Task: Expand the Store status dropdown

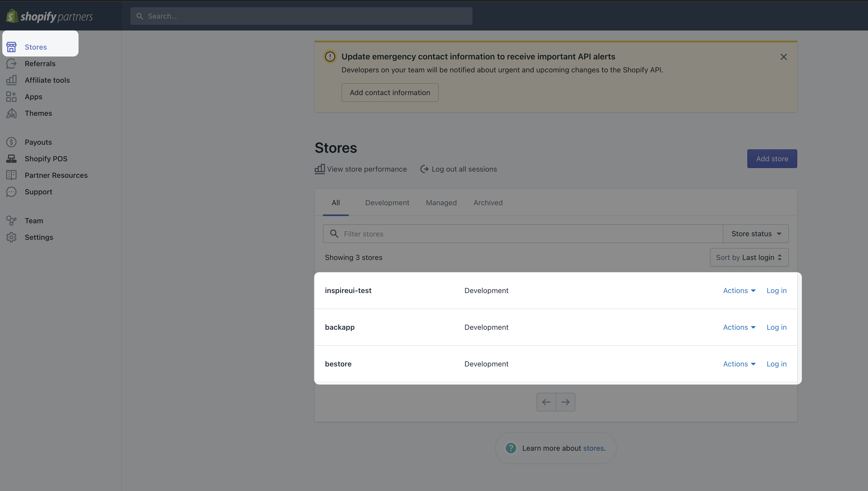Action: (x=755, y=234)
